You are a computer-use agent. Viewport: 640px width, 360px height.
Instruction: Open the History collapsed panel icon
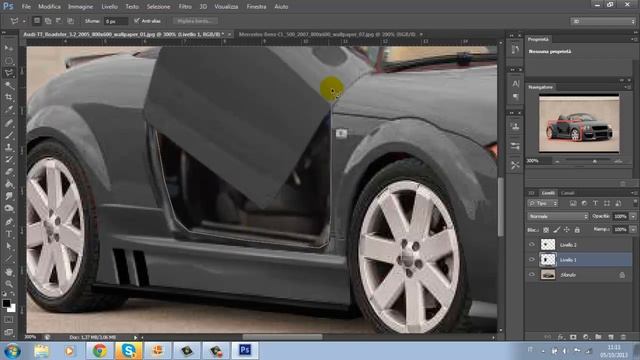516,49
